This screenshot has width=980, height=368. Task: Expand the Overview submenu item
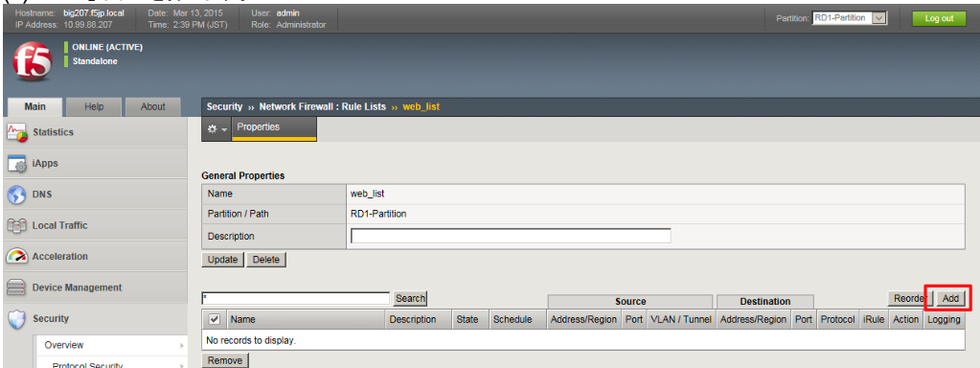111,345
